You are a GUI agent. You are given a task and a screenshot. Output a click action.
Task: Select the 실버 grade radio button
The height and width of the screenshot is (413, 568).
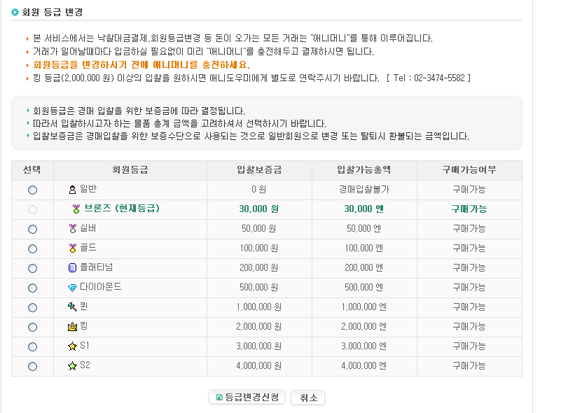(x=33, y=229)
